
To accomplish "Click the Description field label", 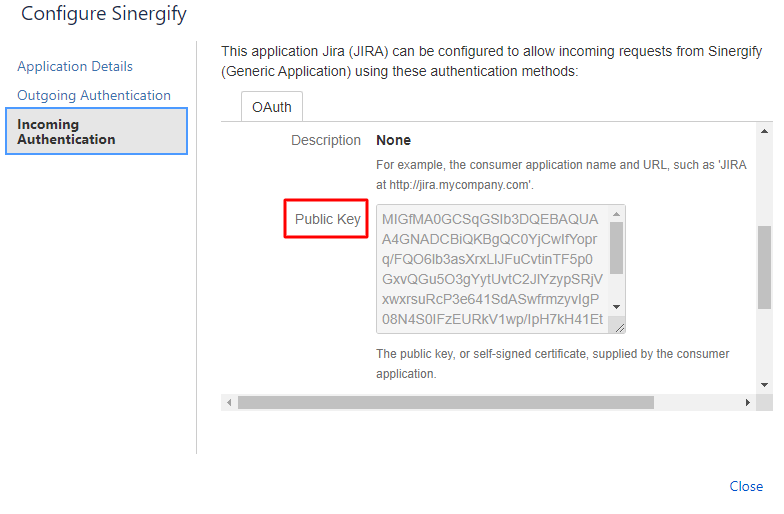I will click(x=326, y=140).
